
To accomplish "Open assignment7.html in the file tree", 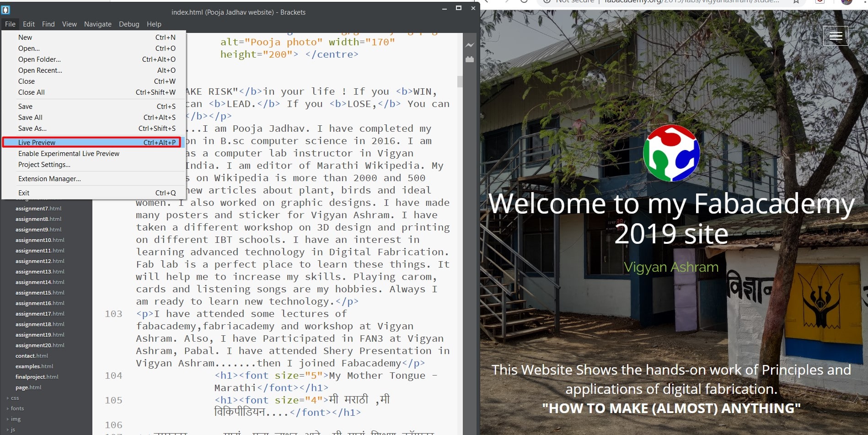I will (38, 209).
